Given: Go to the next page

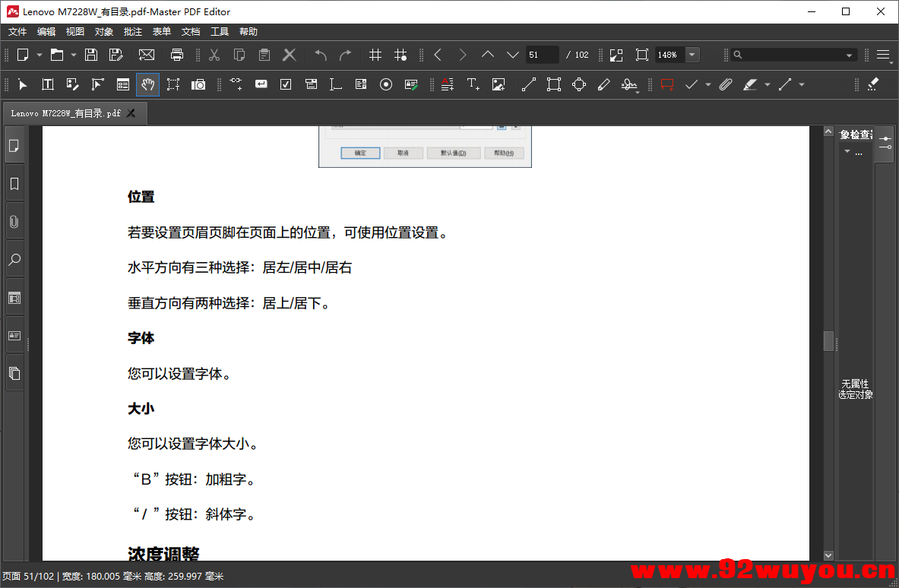Looking at the screenshot, I should 462,55.
